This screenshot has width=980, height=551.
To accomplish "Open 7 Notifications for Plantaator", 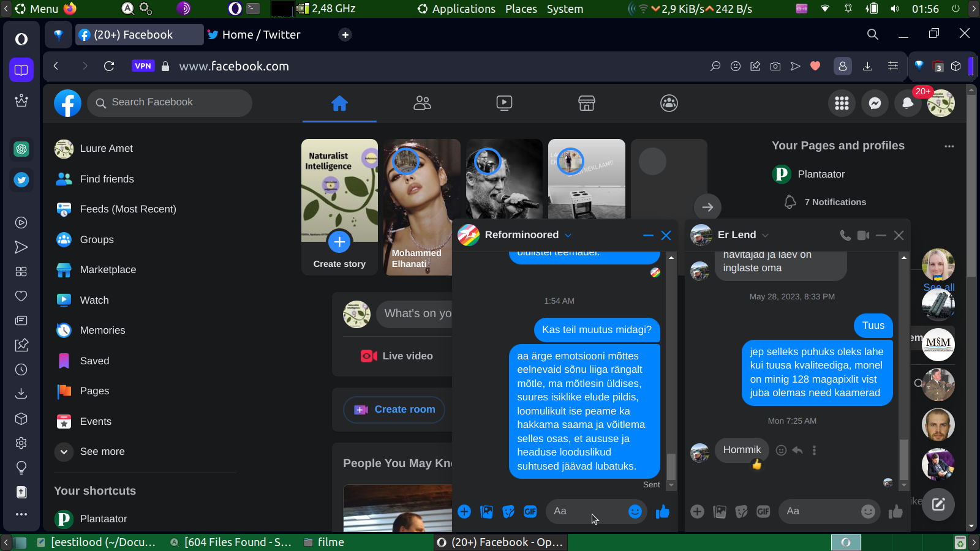I will tap(826, 202).
